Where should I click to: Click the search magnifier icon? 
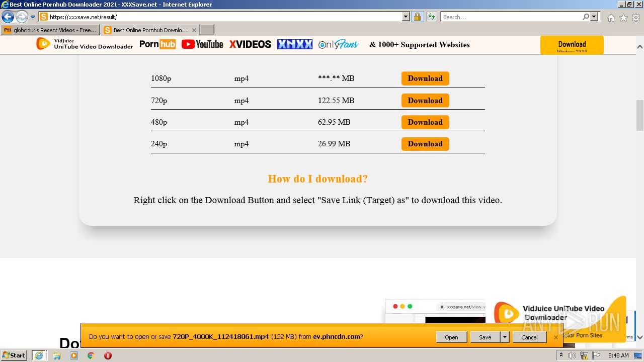pyautogui.click(x=586, y=17)
